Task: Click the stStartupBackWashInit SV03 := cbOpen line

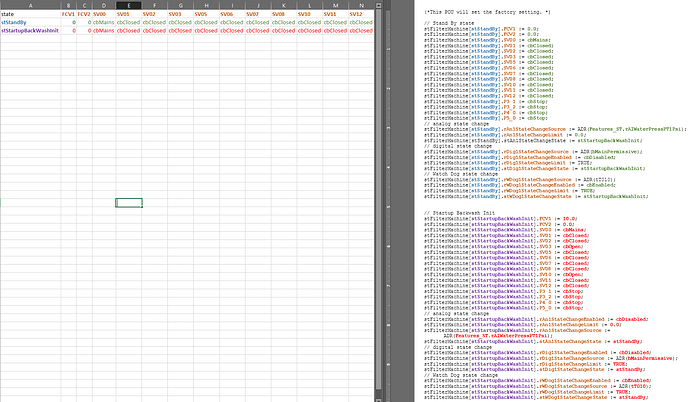Action: coord(504,247)
